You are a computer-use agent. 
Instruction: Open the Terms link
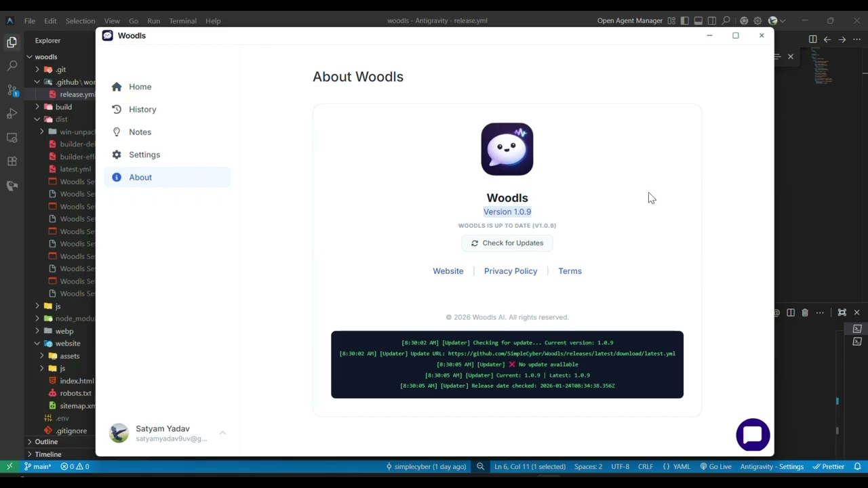click(x=570, y=271)
